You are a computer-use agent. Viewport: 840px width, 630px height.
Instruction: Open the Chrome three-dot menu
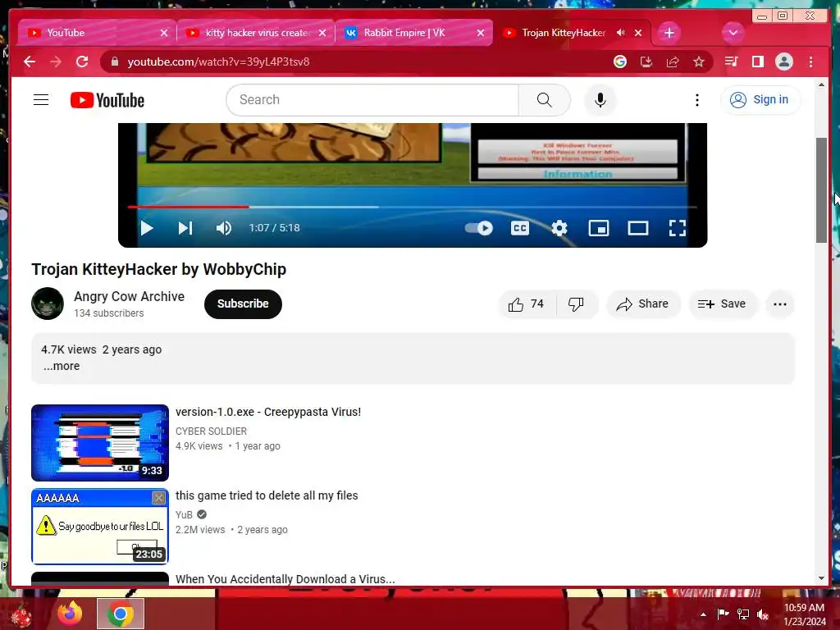click(810, 62)
